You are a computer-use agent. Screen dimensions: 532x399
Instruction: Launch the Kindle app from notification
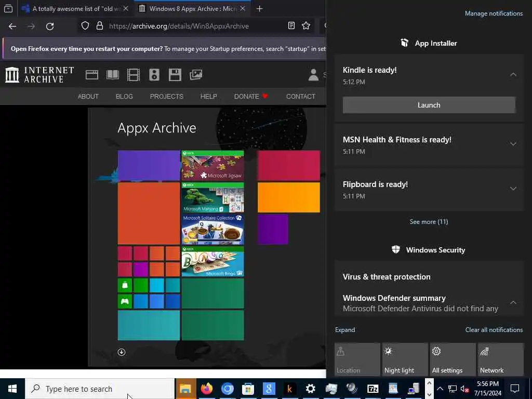coord(429,105)
